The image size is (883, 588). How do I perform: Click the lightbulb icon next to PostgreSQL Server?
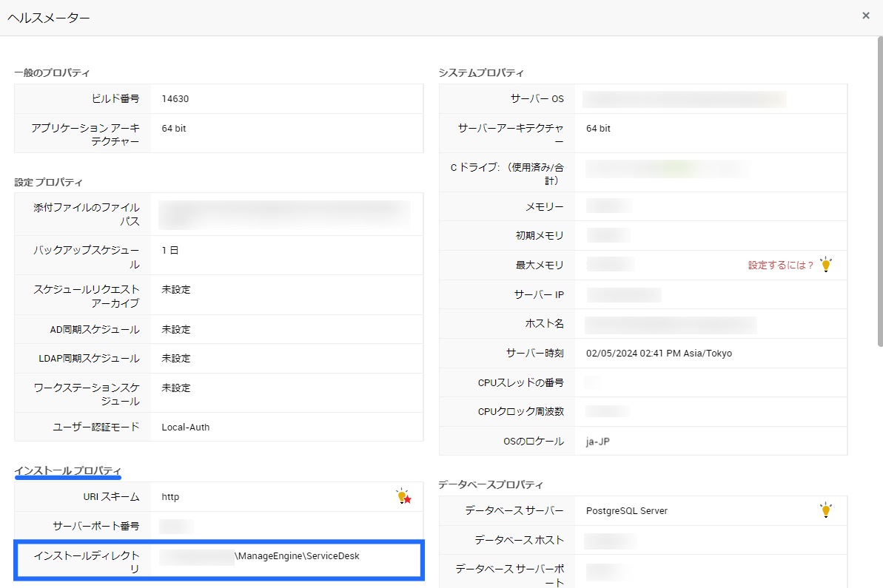826,510
